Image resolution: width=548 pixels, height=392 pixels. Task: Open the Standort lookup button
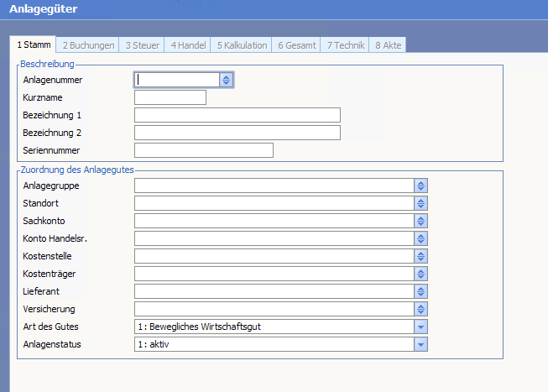[x=421, y=203]
